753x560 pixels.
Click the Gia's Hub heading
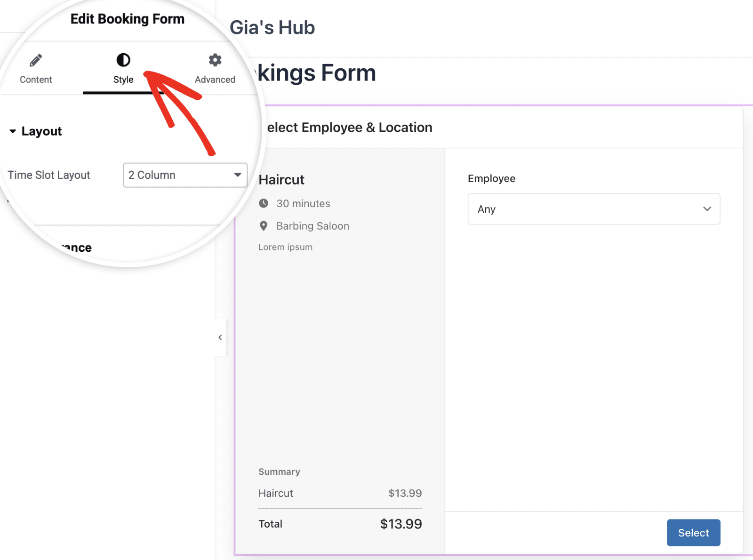pyautogui.click(x=272, y=27)
